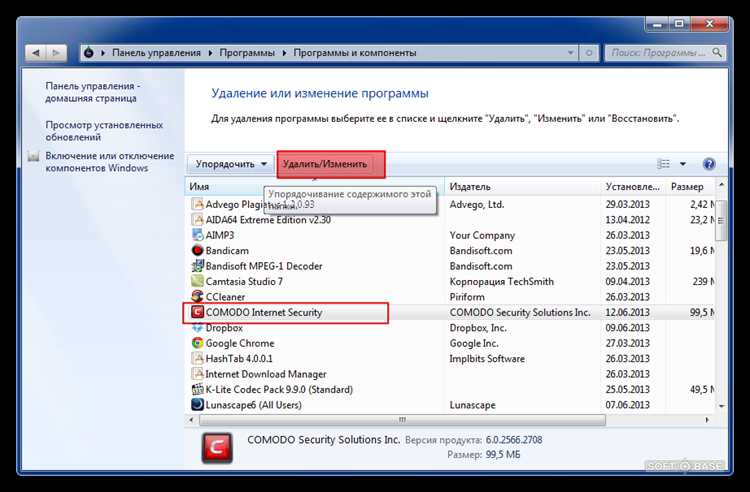Click publisher Корпорация TechSmith cell
This screenshot has width=750, height=492.
pos(502,281)
